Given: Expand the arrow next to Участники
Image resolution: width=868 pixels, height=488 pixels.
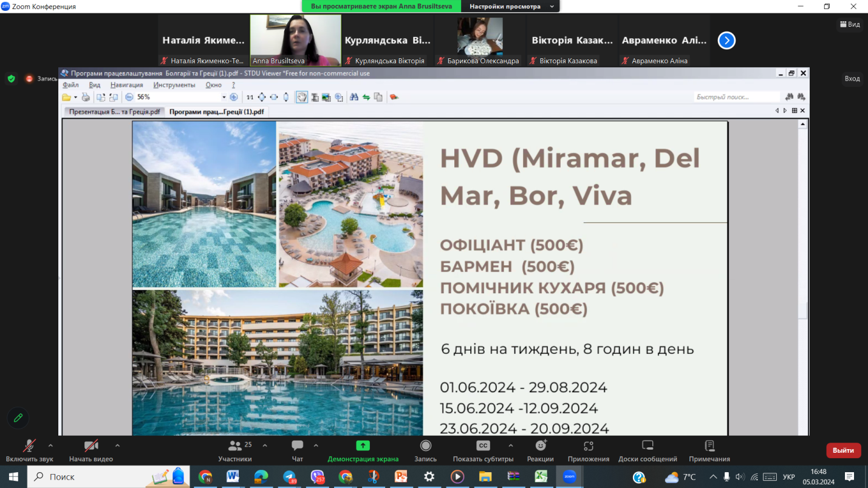Looking at the screenshot, I should click(265, 446).
